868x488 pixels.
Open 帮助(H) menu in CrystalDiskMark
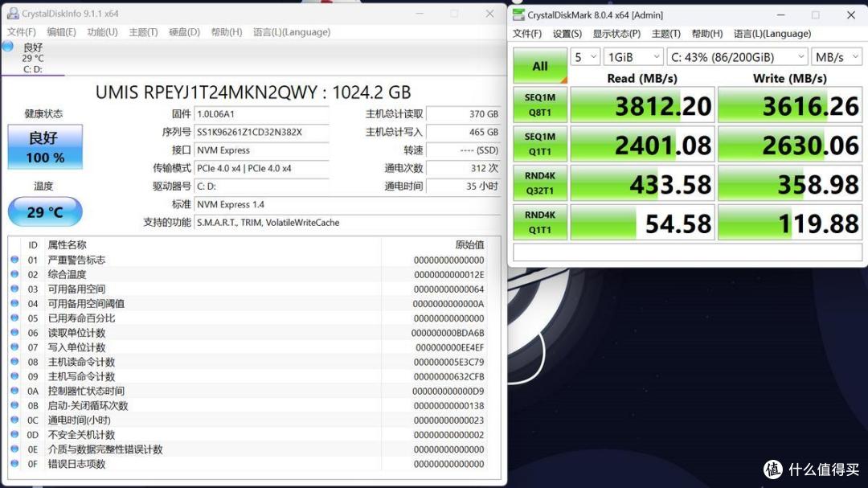coord(707,34)
